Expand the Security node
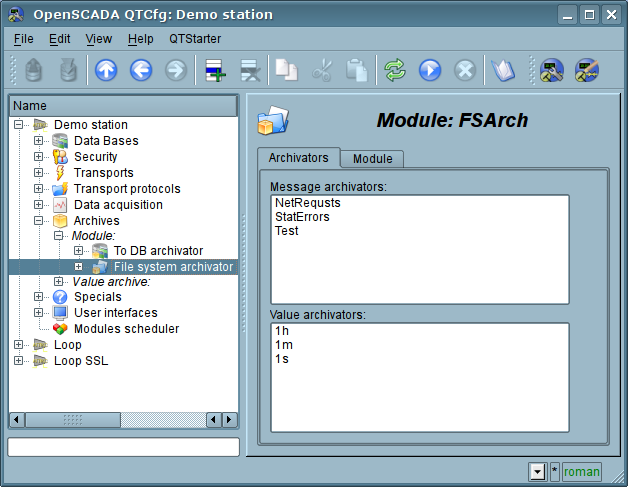 38,157
